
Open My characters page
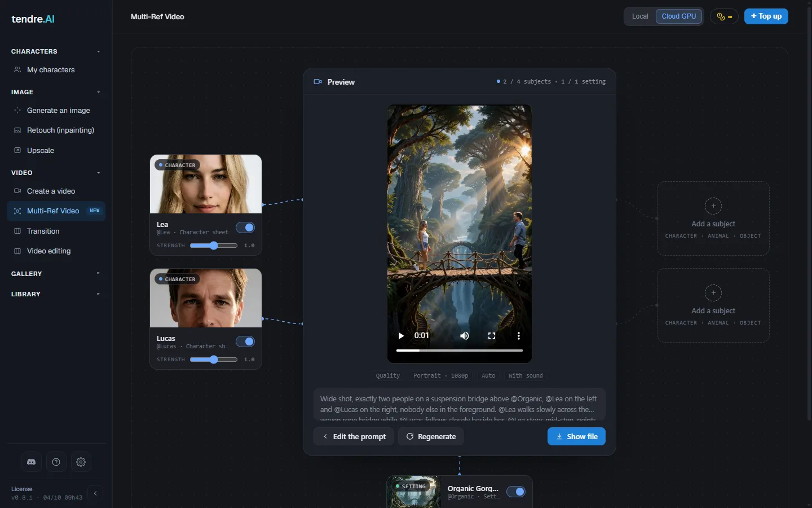[56, 70]
